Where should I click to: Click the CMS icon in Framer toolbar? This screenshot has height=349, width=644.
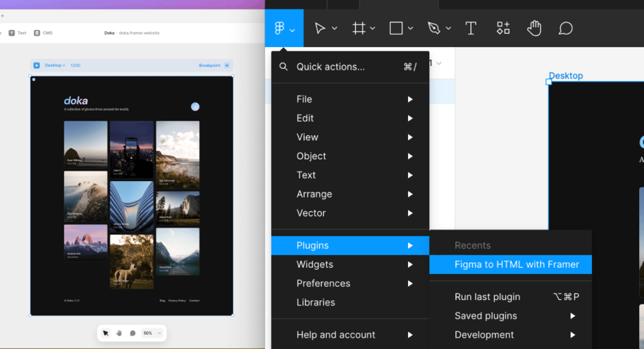pos(37,33)
